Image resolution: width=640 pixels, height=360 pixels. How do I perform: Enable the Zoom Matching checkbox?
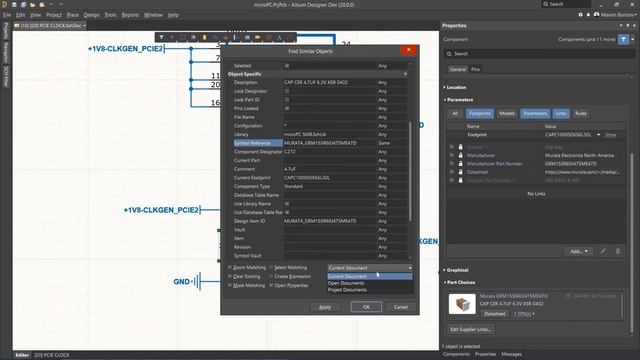[230, 267]
